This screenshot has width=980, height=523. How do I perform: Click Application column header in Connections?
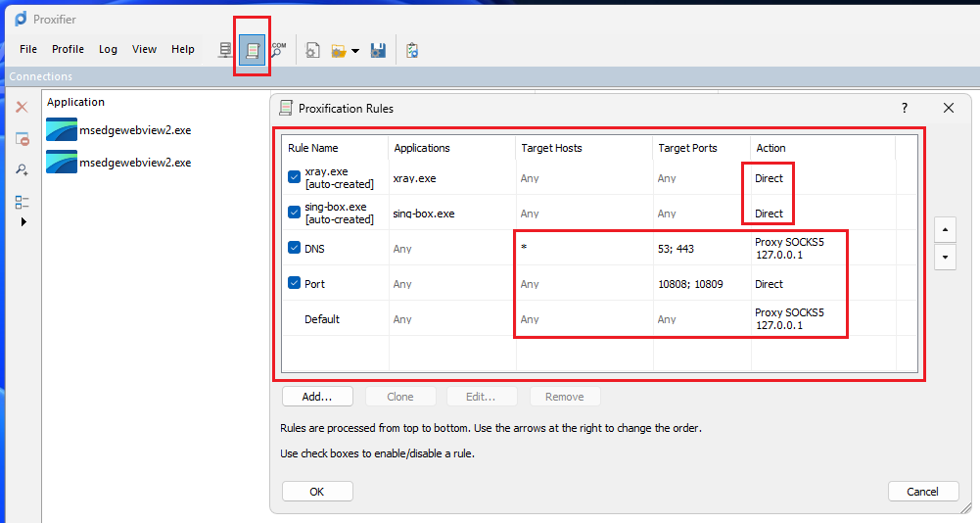[x=75, y=102]
